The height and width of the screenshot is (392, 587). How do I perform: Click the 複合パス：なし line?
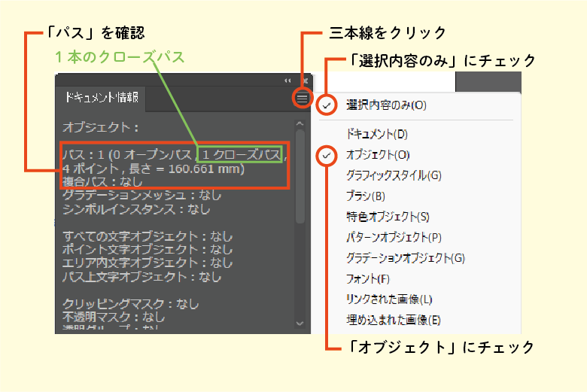(x=102, y=182)
